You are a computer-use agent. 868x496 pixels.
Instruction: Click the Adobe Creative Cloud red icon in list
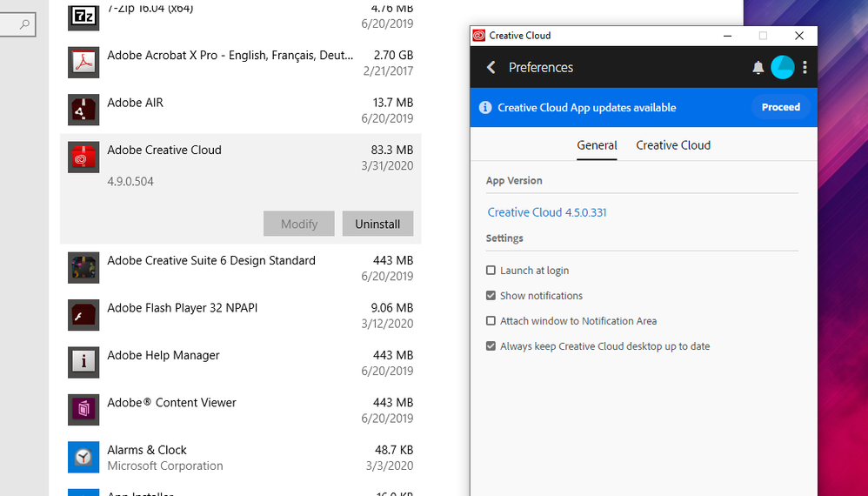pos(83,158)
